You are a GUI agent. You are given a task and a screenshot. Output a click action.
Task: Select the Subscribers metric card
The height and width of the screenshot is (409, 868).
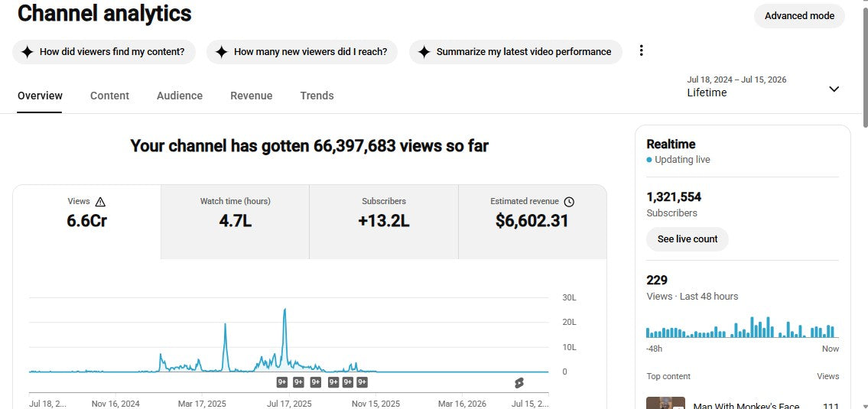[x=384, y=222]
